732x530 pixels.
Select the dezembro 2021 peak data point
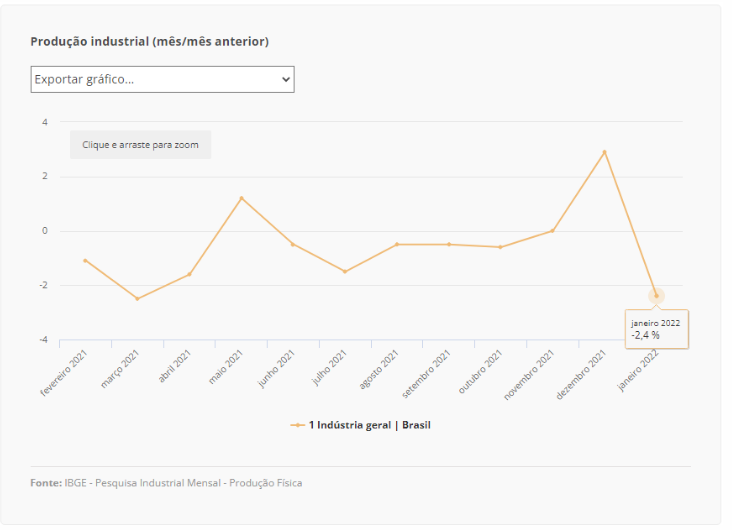[x=604, y=152]
